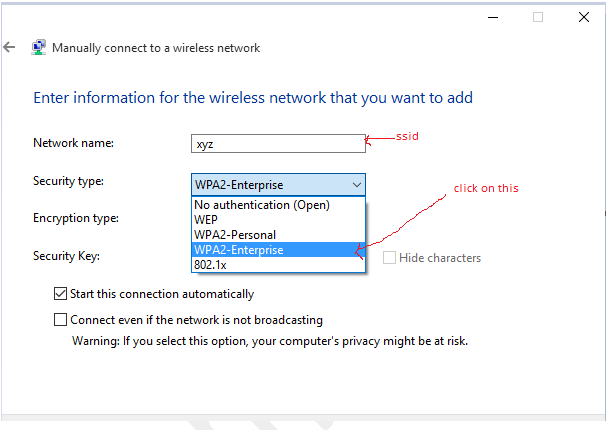Choose No authentication (Open) from list

pos(279,205)
